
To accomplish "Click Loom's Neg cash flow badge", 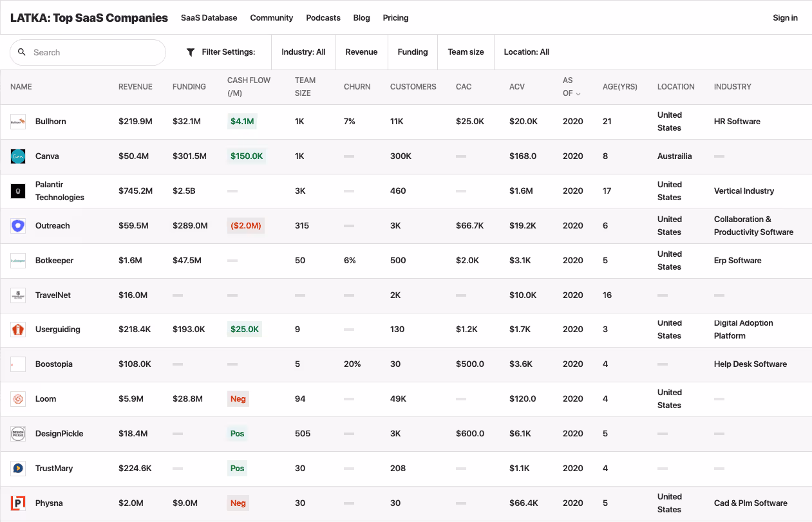I will point(238,399).
